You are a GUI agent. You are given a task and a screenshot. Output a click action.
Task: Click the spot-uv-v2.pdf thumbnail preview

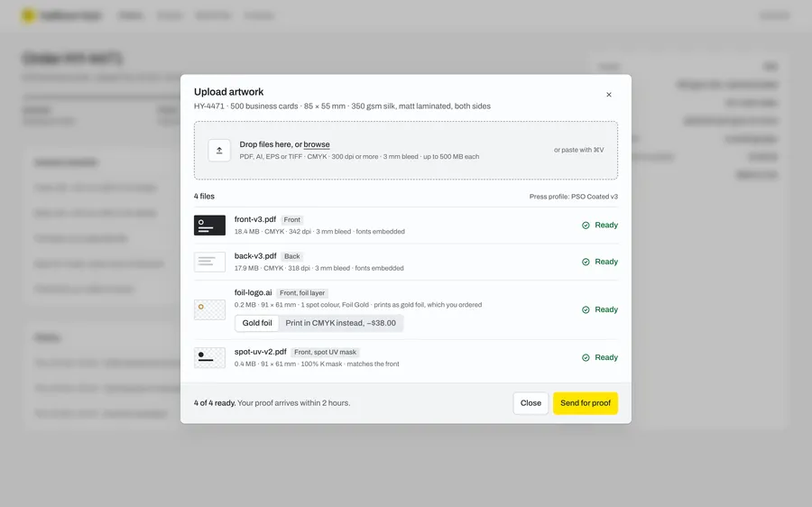(209, 358)
